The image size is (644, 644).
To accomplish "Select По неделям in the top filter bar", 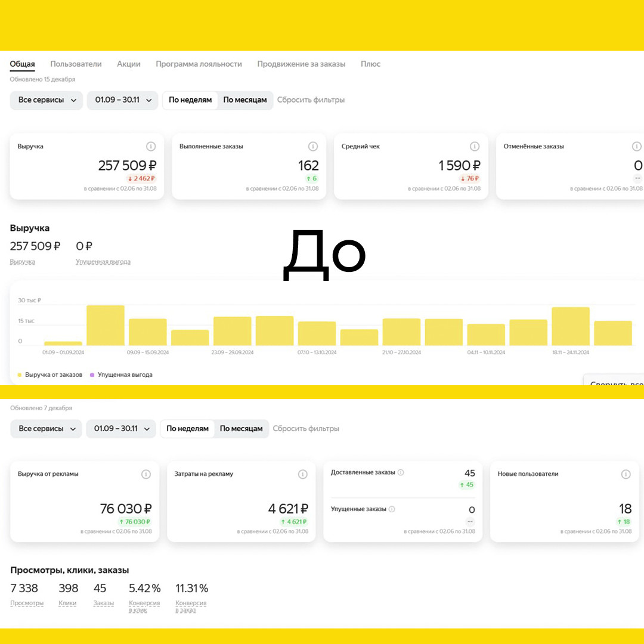I will (x=190, y=100).
